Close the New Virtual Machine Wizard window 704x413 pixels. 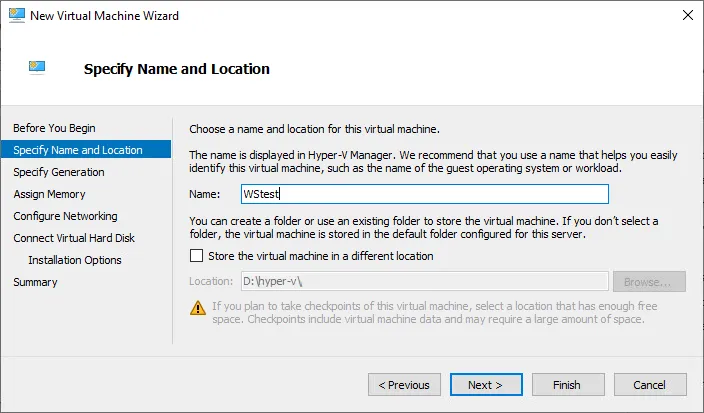coord(687,15)
